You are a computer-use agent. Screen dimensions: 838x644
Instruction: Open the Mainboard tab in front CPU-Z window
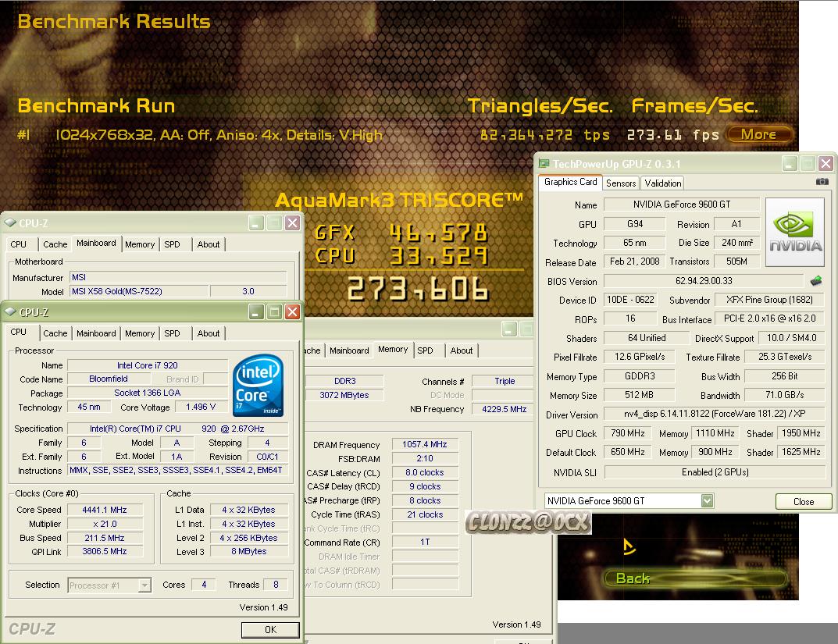96,333
